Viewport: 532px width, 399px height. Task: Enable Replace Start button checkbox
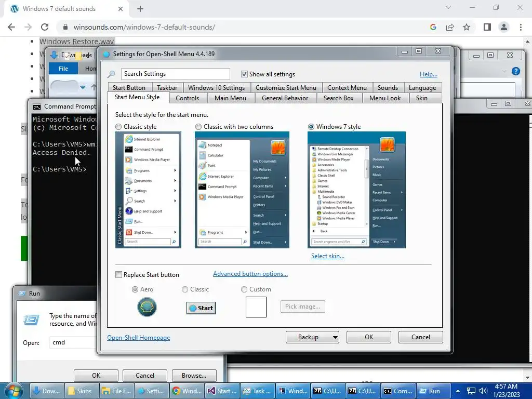tap(118, 274)
